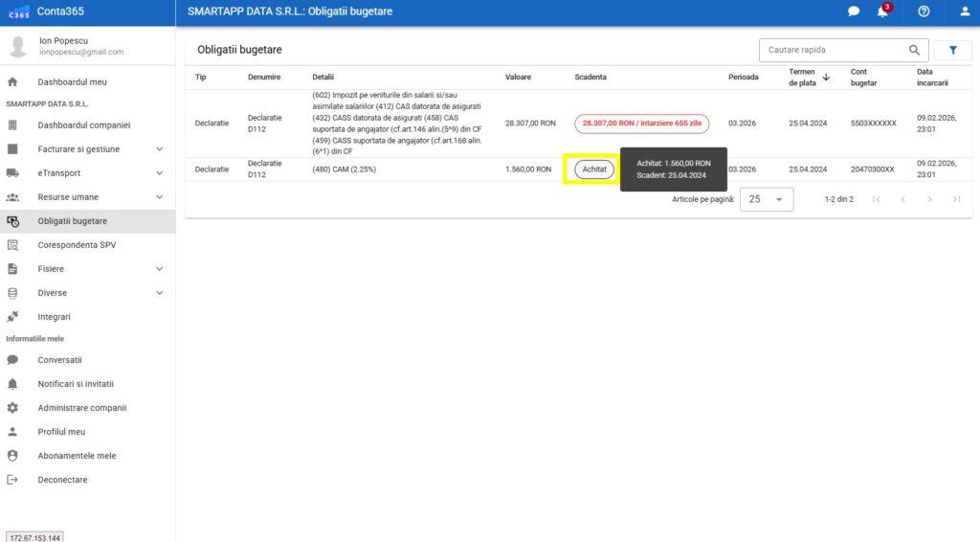Click the help question mark icon
Screen dimensions: 980x542
pos(924,11)
